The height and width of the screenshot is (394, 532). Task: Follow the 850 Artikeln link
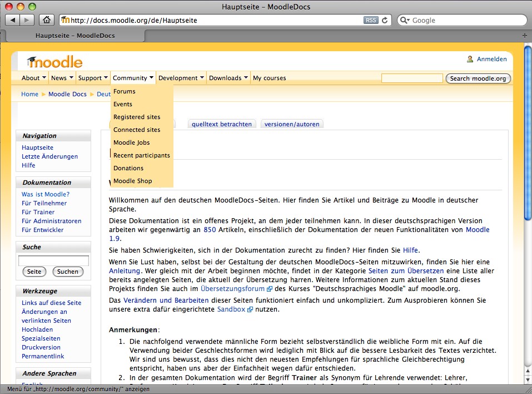(210, 230)
